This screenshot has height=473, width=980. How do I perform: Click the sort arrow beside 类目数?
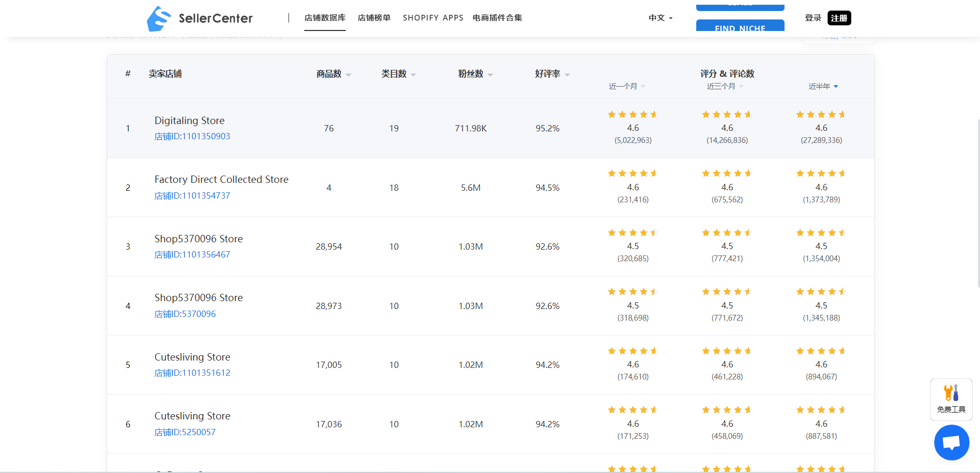pyautogui.click(x=414, y=75)
